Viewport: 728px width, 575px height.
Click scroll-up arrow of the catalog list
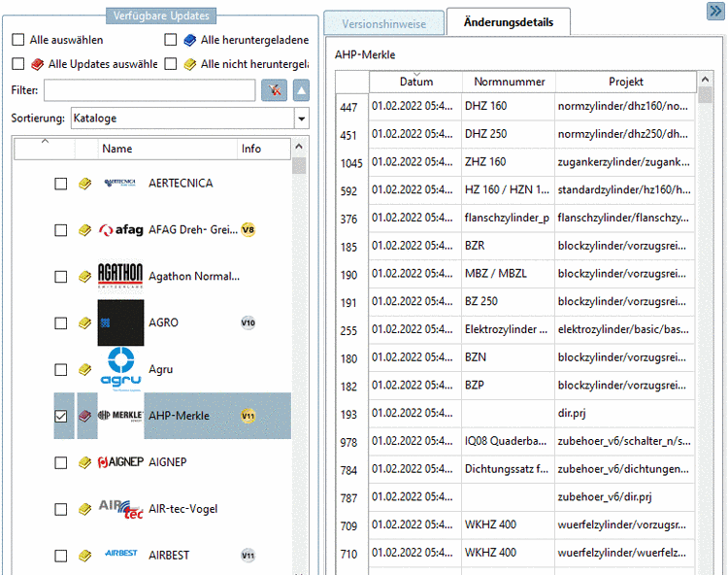pos(299,147)
